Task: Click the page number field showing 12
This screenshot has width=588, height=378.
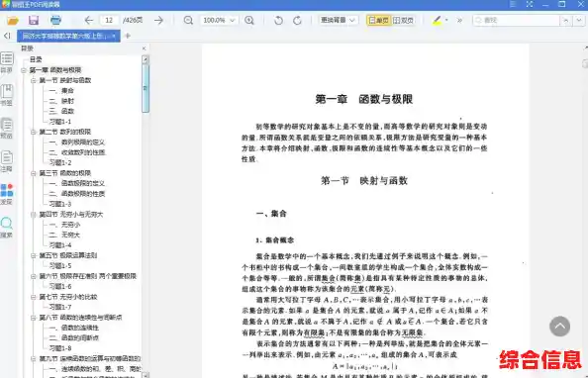Action: pyautogui.click(x=110, y=20)
